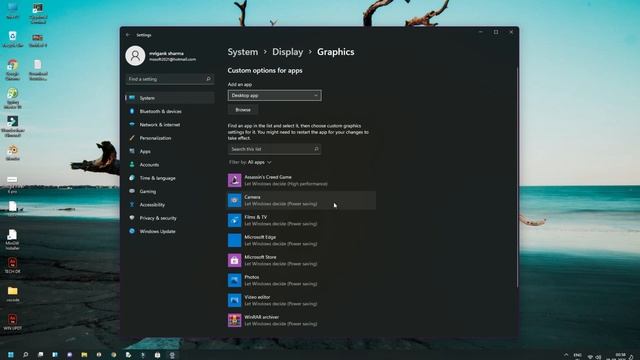This screenshot has width=640, height=360.
Task: Click the 'WinRAR archiver' app name text
Action: 262,317
